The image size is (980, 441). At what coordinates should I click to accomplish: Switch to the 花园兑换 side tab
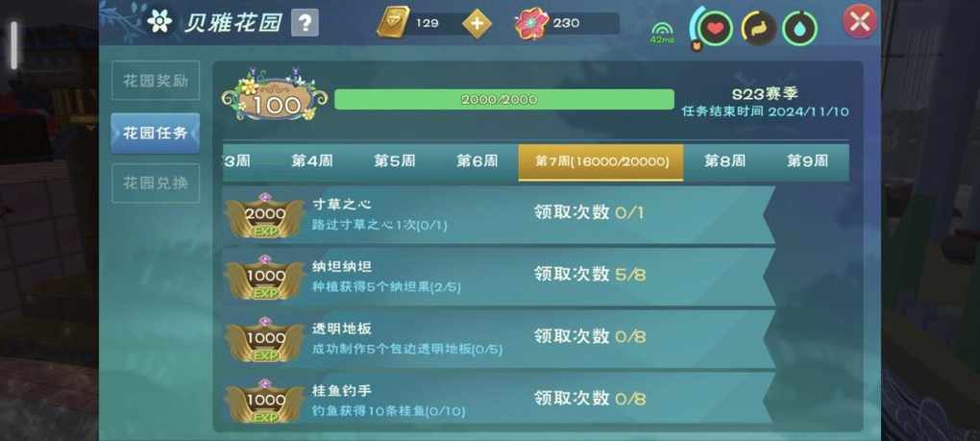156,183
